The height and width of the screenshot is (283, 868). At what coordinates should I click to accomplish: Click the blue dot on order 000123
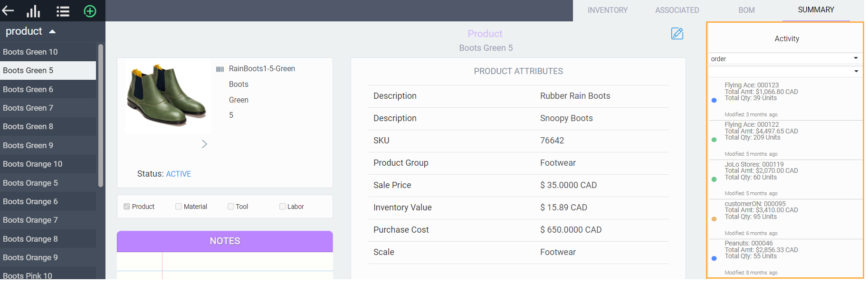pyautogui.click(x=714, y=100)
